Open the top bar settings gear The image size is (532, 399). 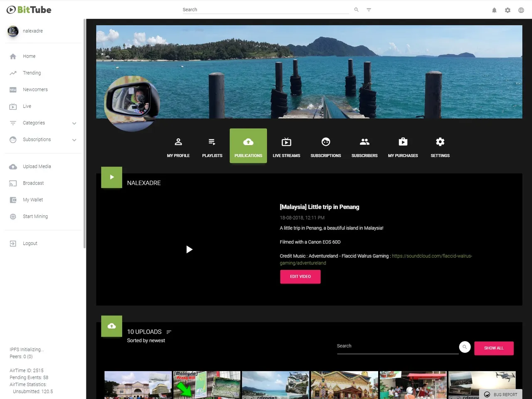coord(507,10)
